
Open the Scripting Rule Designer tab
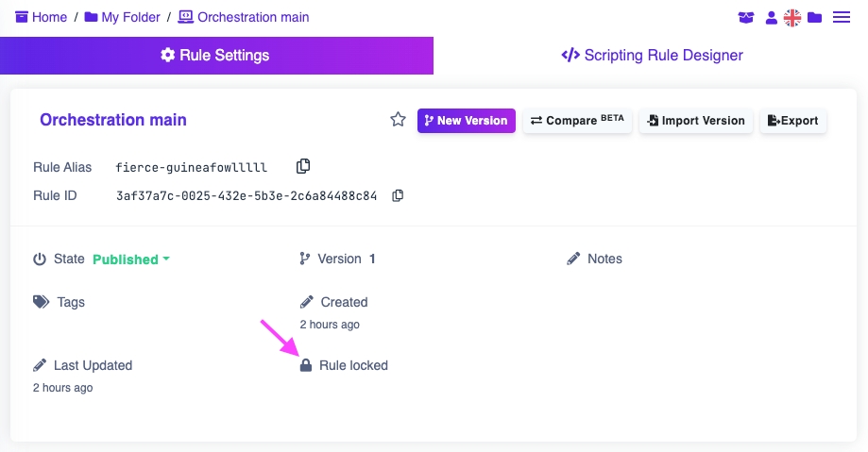click(x=652, y=56)
